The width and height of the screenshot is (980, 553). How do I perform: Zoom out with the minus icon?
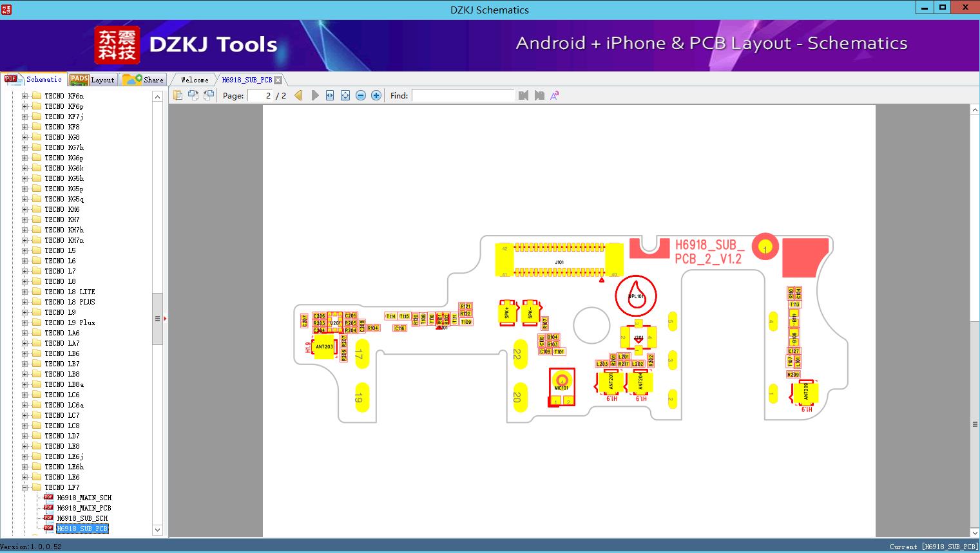point(361,95)
